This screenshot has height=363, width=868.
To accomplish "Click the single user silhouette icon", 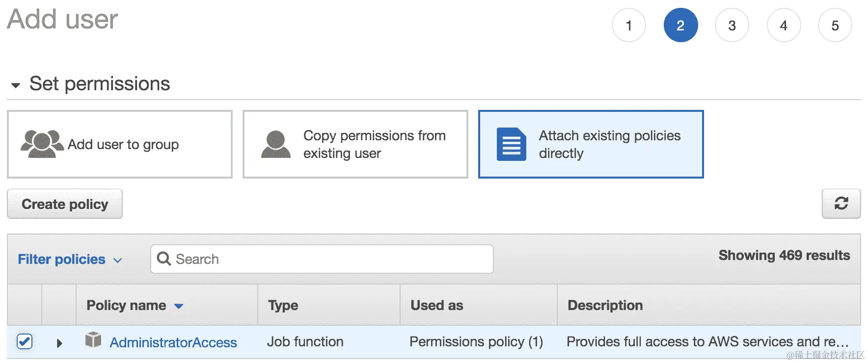I will coord(275,144).
